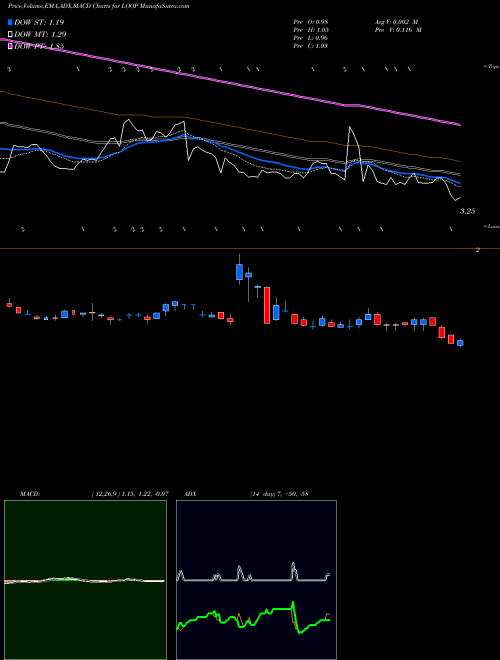Image resolution: width=500 pixels, height=660 pixels.
Task: Click the 'Pre C: 1.03' close value
Action: pyautogui.click(x=311, y=46)
